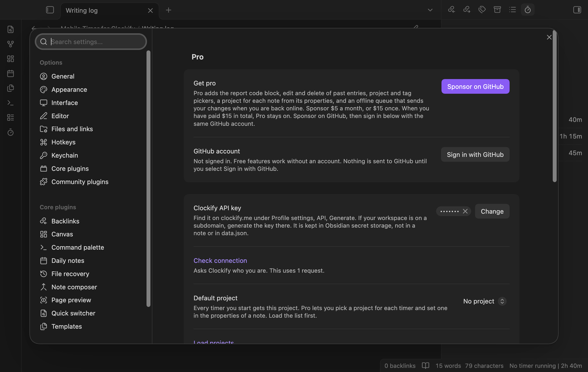Click the 40m entry in right panel
The width and height of the screenshot is (588, 372).
[x=575, y=120]
